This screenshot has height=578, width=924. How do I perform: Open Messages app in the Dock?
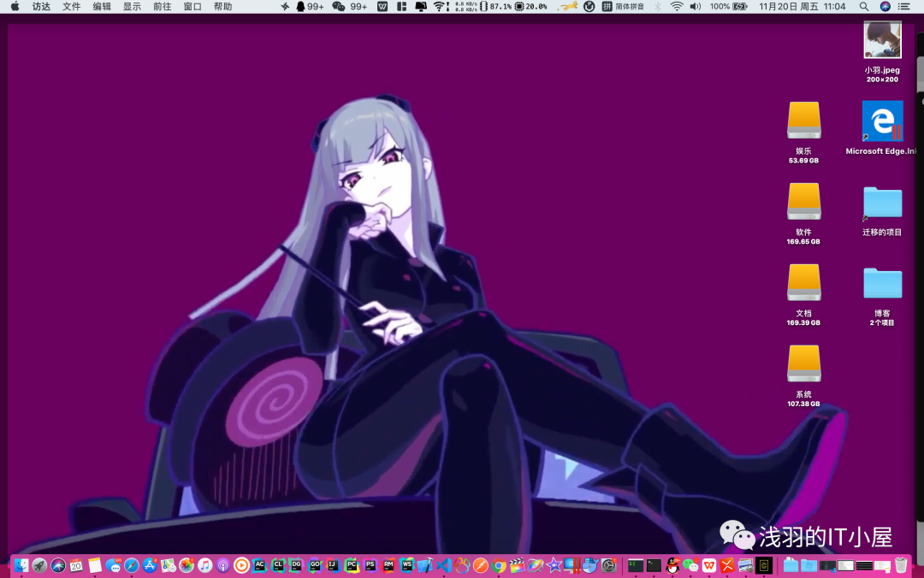[113, 566]
